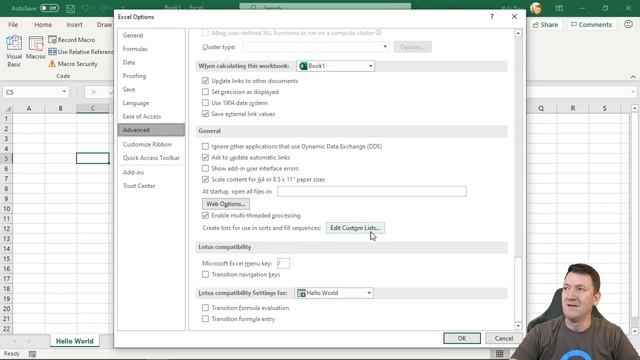
Task: Click the macro recording status bar icon
Action: tap(32, 354)
